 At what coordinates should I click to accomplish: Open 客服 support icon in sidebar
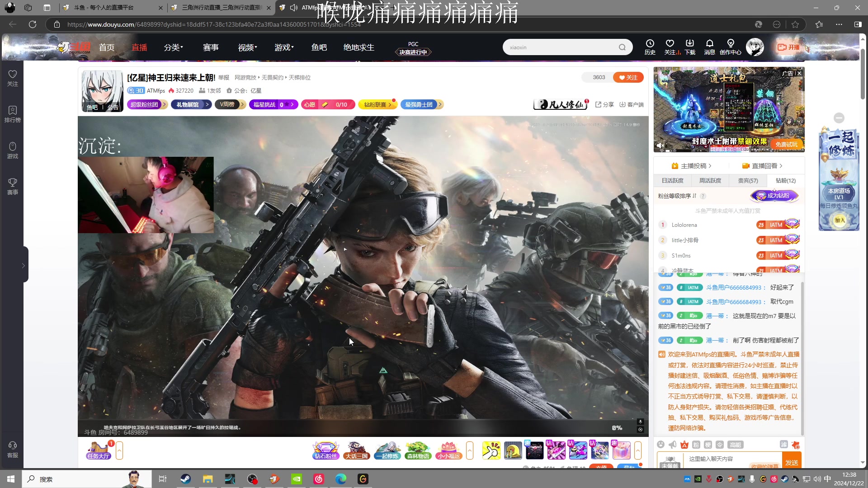point(13,449)
